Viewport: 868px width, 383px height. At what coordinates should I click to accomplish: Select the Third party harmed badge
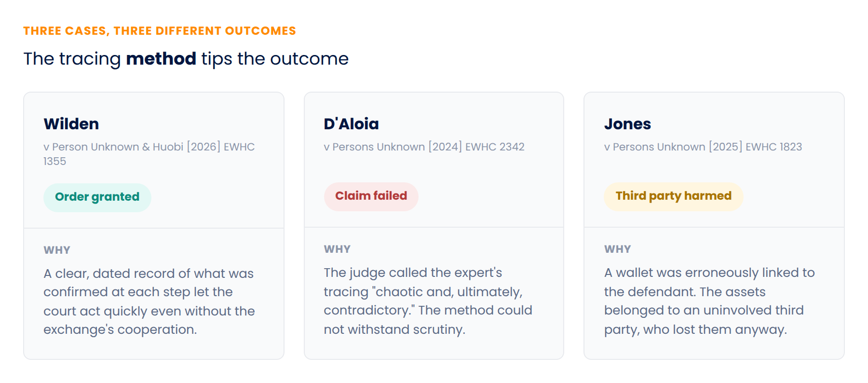point(673,196)
